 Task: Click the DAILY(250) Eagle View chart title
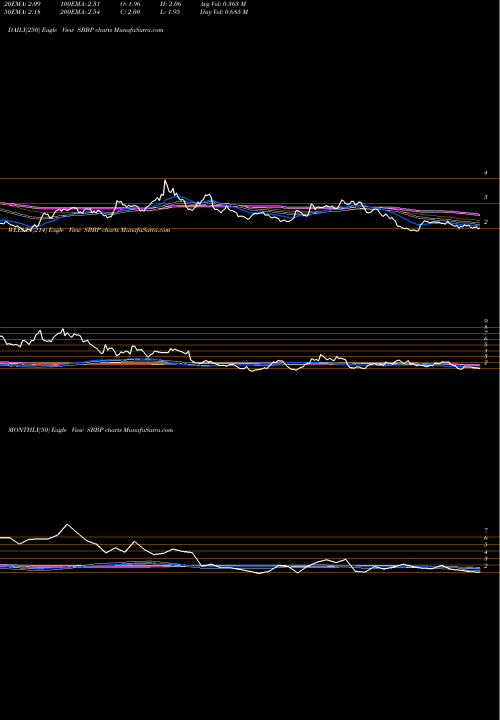click(85, 30)
